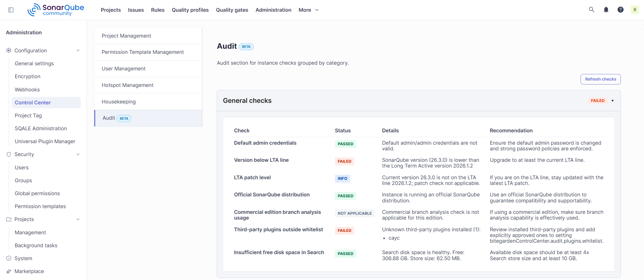
Task: Select the User Management tab
Action: [148, 69]
